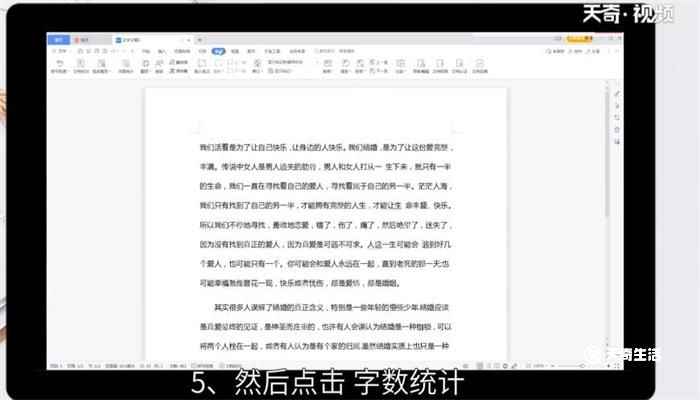This screenshot has width=700, height=400.
Task: Open a new document tab with plus
Action: (200, 40)
